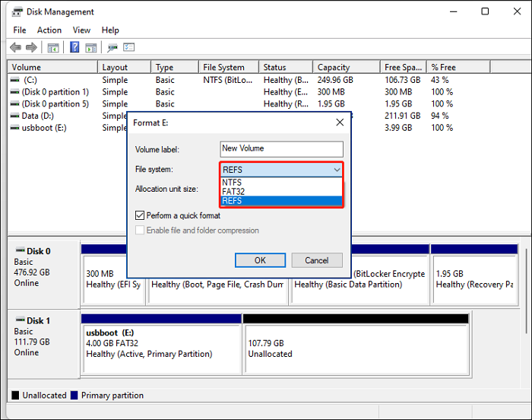This screenshot has width=532, height=420.
Task: Click the Settings checklist toolbar icon
Action: pos(129,47)
